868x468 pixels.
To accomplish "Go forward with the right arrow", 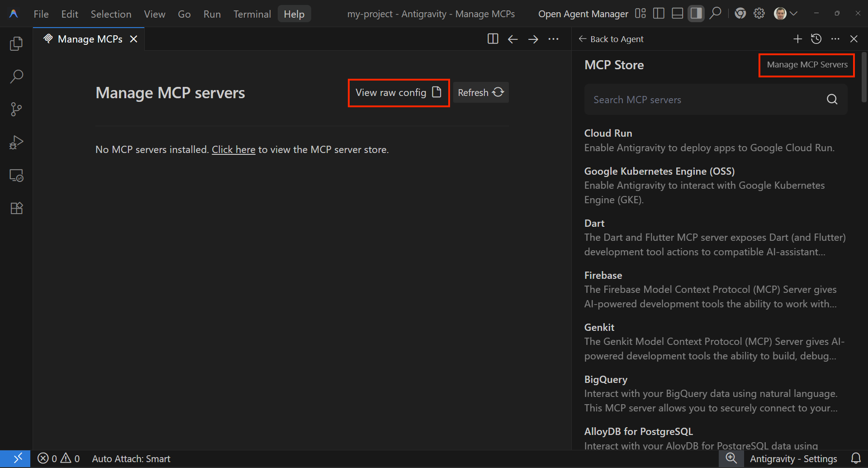I will (533, 39).
